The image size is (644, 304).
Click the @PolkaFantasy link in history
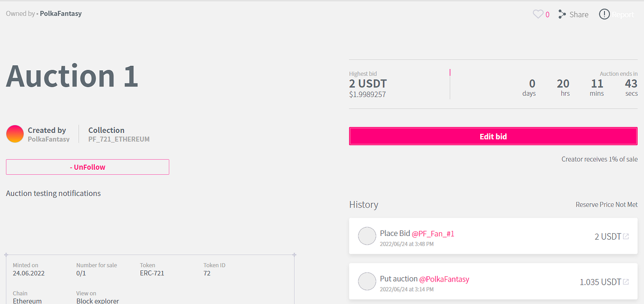pos(444,279)
